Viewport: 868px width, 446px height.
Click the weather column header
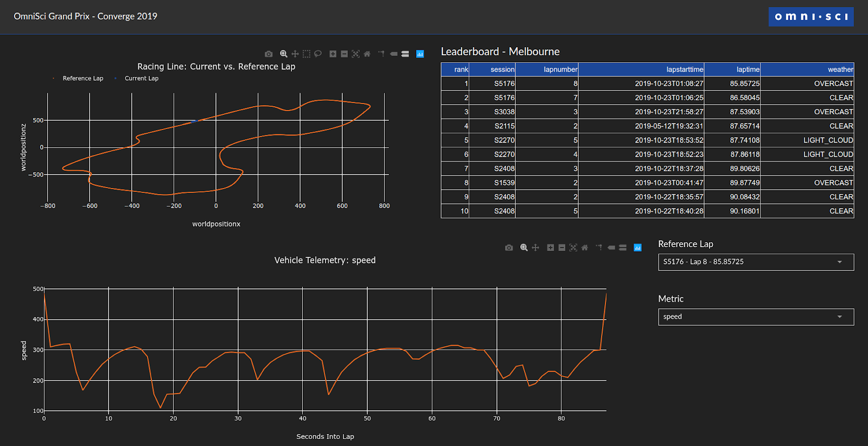(x=840, y=69)
